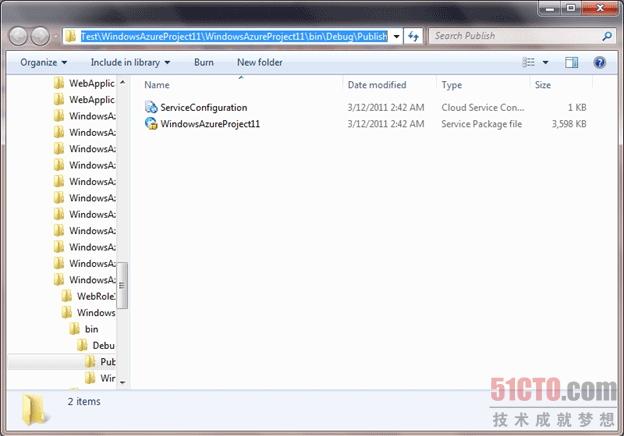Screen dimensions: 624x436
Task: Open the view options dropdown arrow
Action: point(545,62)
